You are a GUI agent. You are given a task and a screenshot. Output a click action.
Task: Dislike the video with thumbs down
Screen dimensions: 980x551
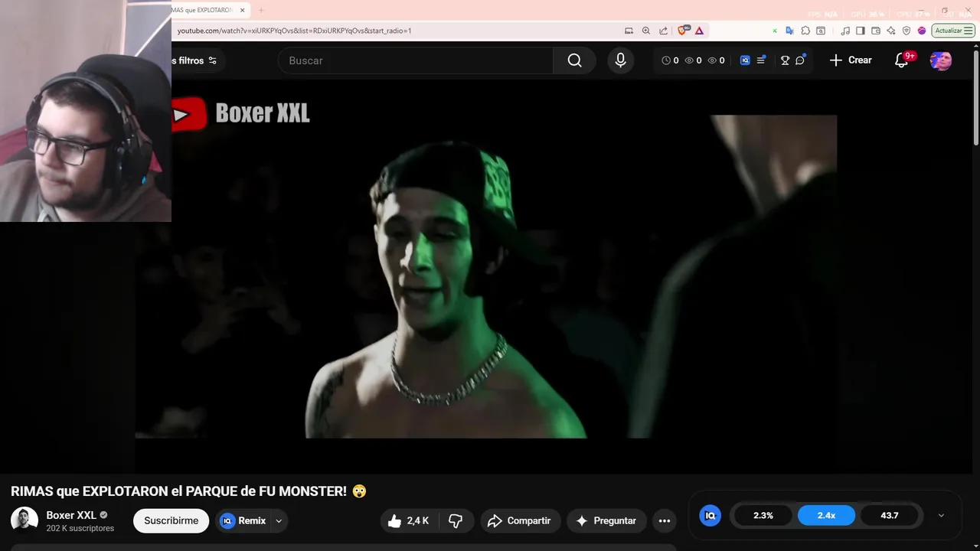tap(456, 521)
